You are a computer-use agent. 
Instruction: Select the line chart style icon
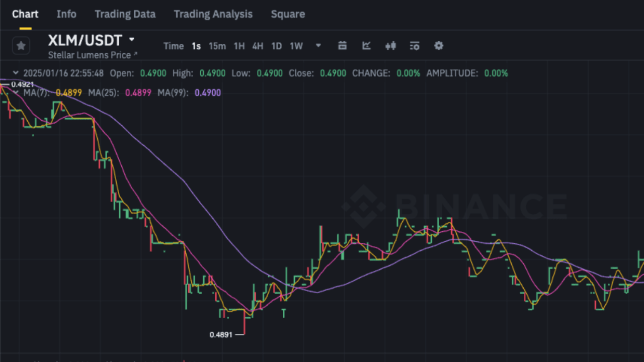tap(366, 46)
